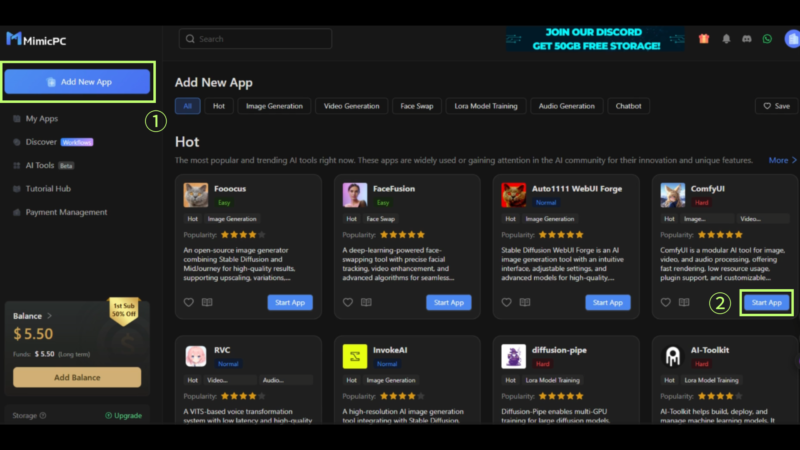Click the AI-Toolkit app icon
Viewport: 800px width, 450px height.
click(x=672, y=356)
